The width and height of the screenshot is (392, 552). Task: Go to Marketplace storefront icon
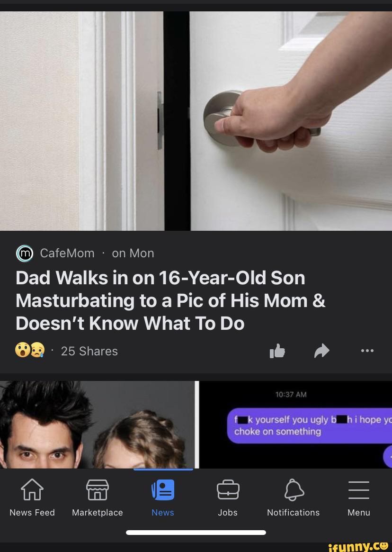click(x=98, y=489)
